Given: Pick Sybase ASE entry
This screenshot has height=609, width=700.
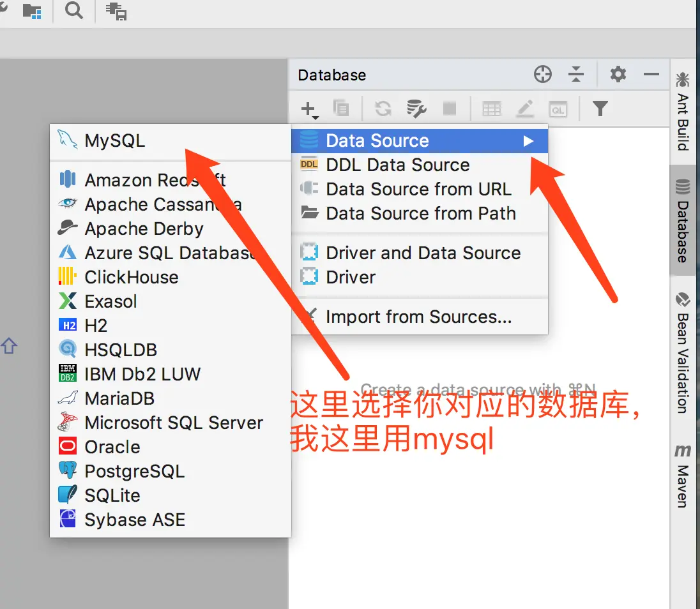Looking at the screenshot, I should tap(170, 520).
